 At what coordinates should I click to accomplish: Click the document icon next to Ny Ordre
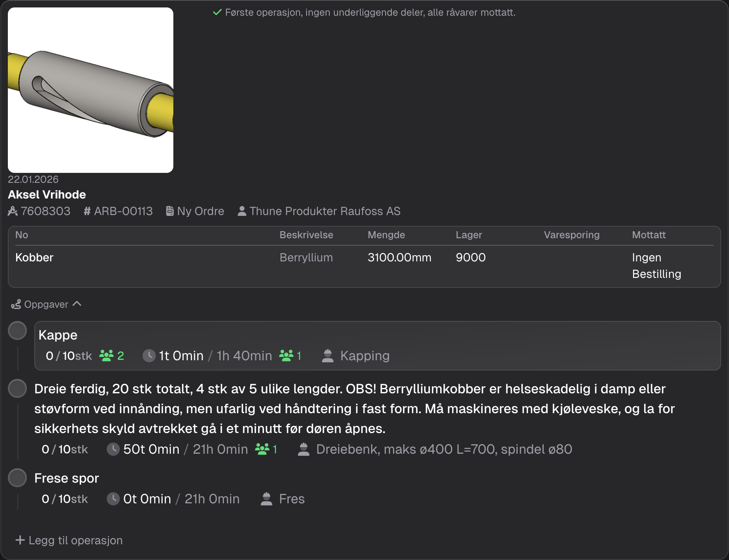pos(170,211)
